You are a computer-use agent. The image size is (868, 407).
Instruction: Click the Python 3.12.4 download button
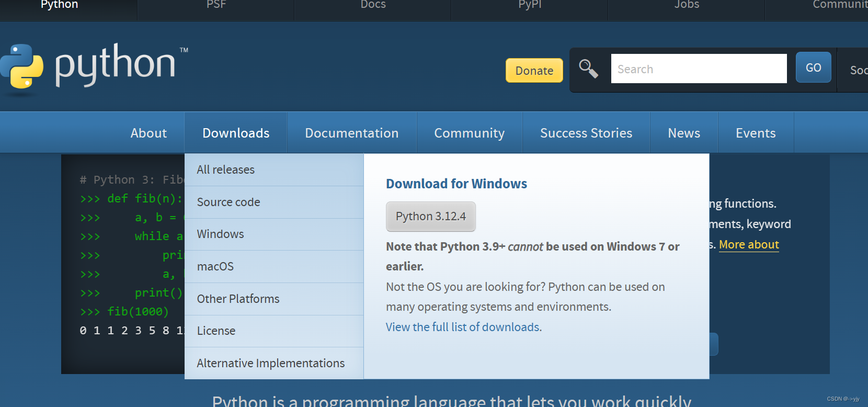(431, 217)
